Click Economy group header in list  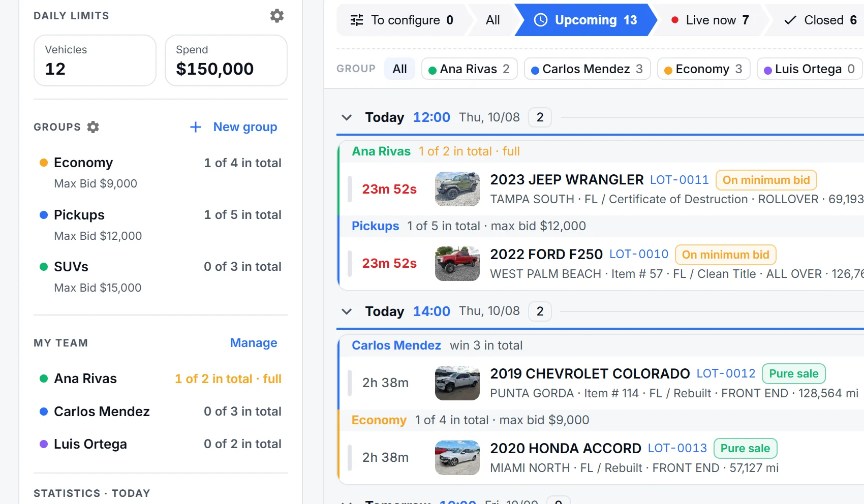pyautogui.click(x=379, y=420)
